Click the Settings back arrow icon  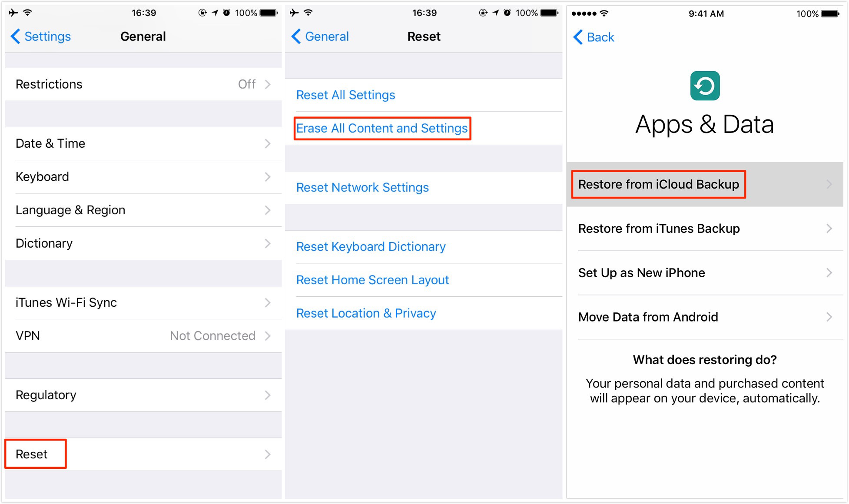(x=13, y=36)
